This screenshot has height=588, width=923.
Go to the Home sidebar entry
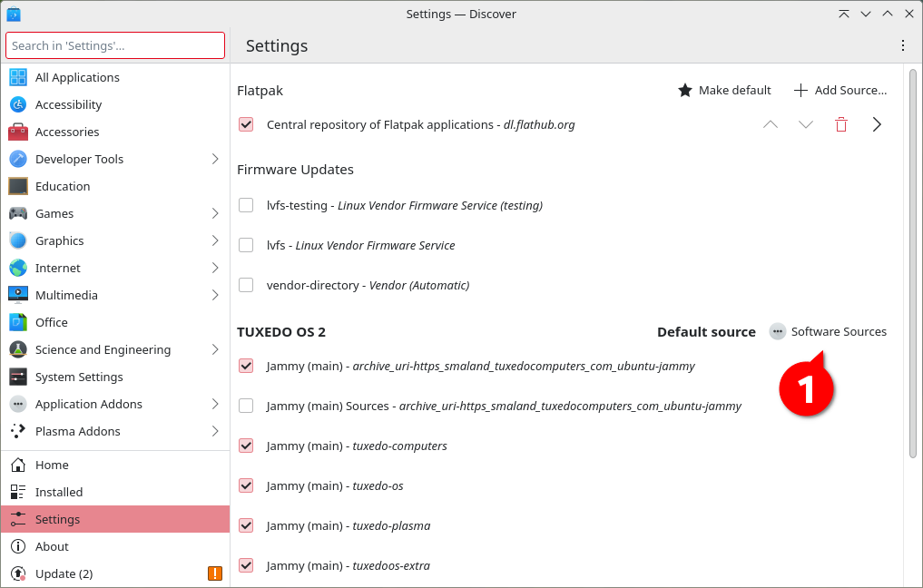click(115, 465)
